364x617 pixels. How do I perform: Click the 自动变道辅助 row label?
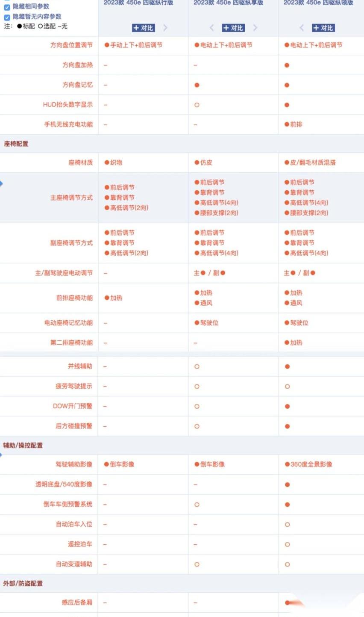74,564
